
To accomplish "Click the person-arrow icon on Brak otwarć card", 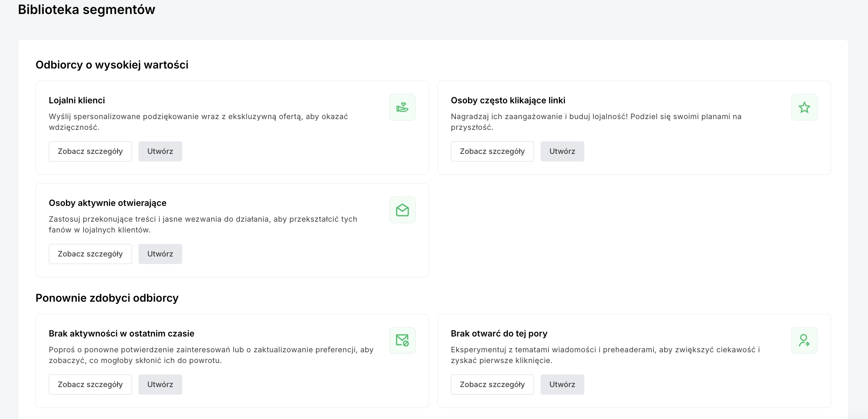I will [804, 340].
